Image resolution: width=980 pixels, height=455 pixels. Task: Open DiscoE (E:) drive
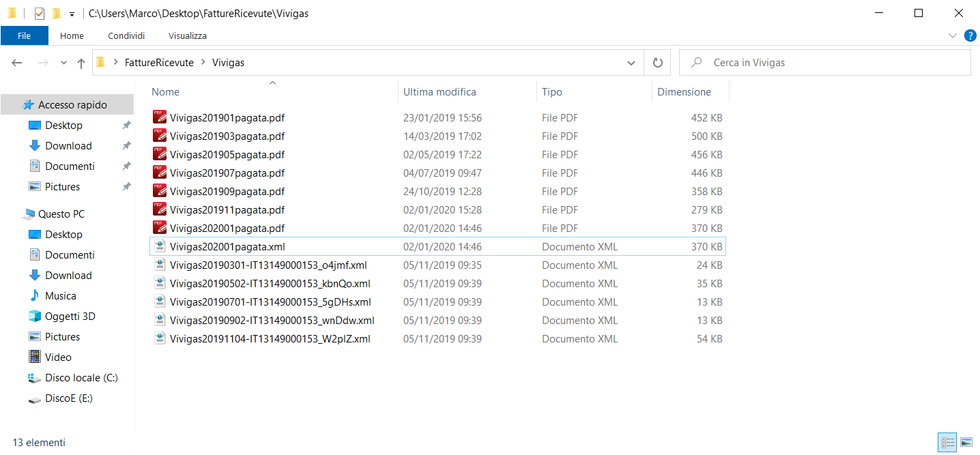68,398
